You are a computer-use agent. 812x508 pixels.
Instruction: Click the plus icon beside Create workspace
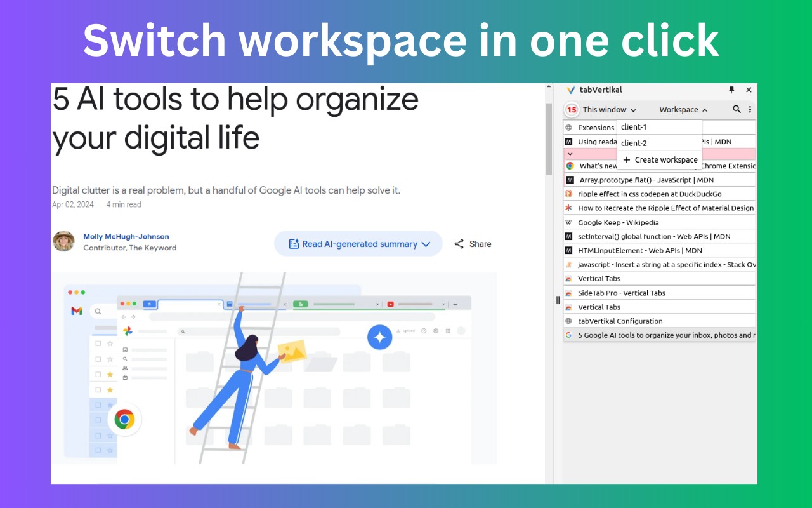627,160
